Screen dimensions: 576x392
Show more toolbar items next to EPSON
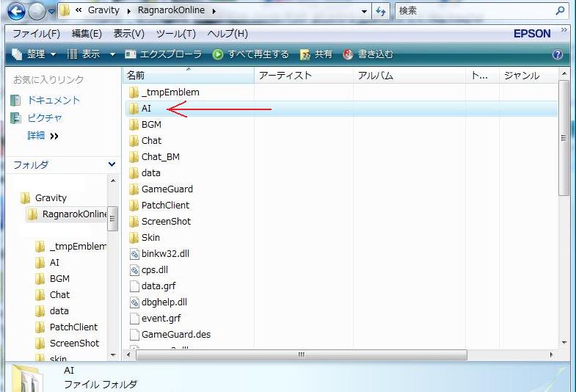(564, 30)
